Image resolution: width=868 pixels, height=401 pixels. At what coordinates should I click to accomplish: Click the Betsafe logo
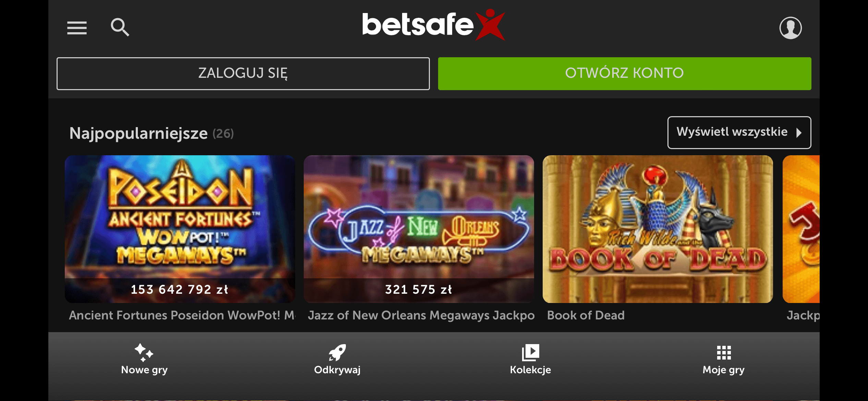point(434,25)
